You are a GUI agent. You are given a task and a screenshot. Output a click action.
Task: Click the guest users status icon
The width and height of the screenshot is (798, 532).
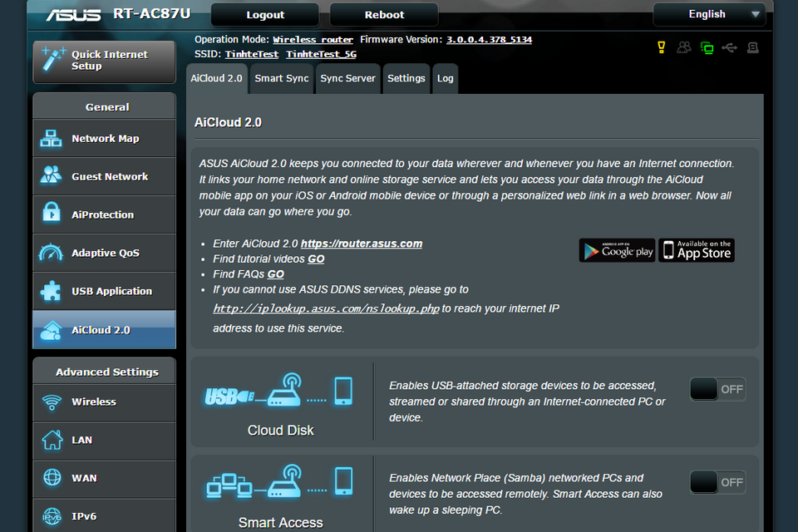point(684,47)
